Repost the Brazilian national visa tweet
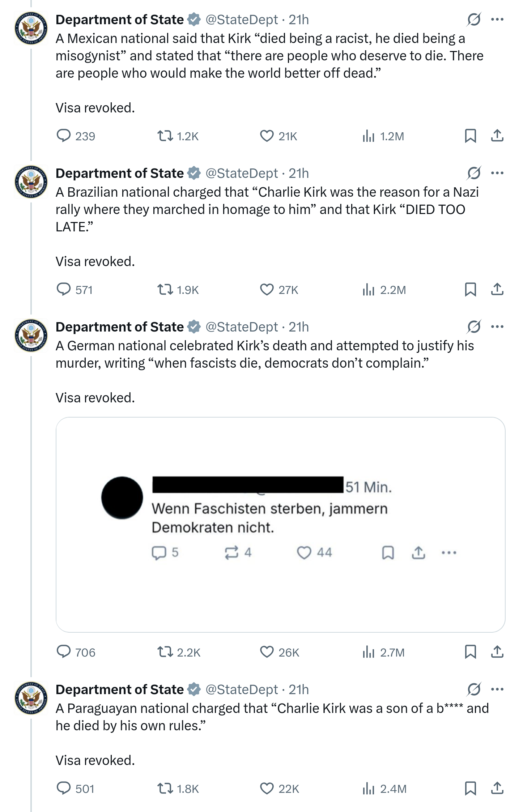The height and width of the screenshot is (812, 519). point(165,290)
